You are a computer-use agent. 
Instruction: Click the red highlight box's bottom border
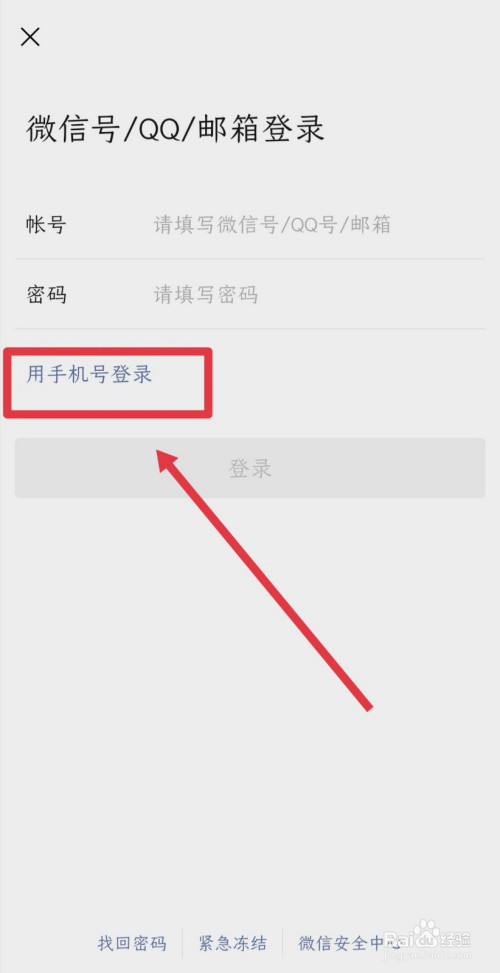(108, 413)
